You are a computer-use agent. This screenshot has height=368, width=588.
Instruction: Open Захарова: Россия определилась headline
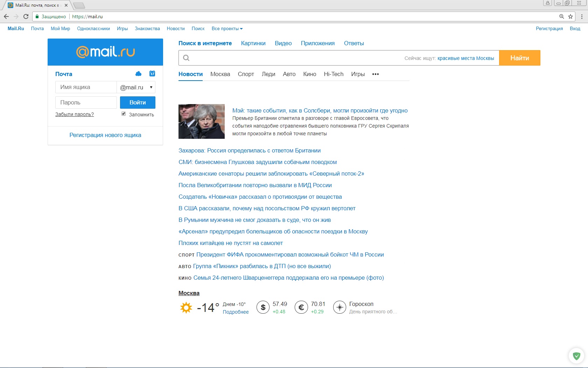click(x=250, y=151)
